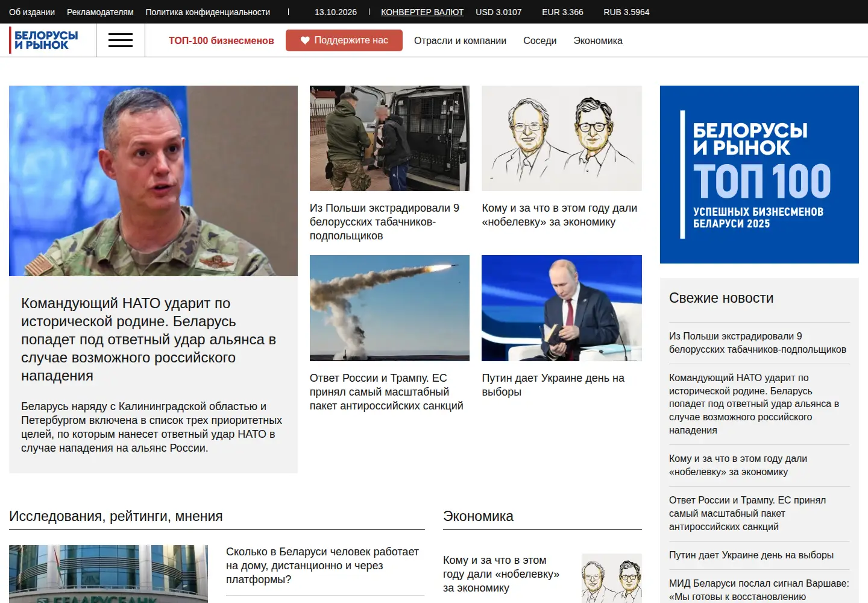Open the hamburger menu icon
Viewport: 868px width, 603px height.
click(121, 40)
